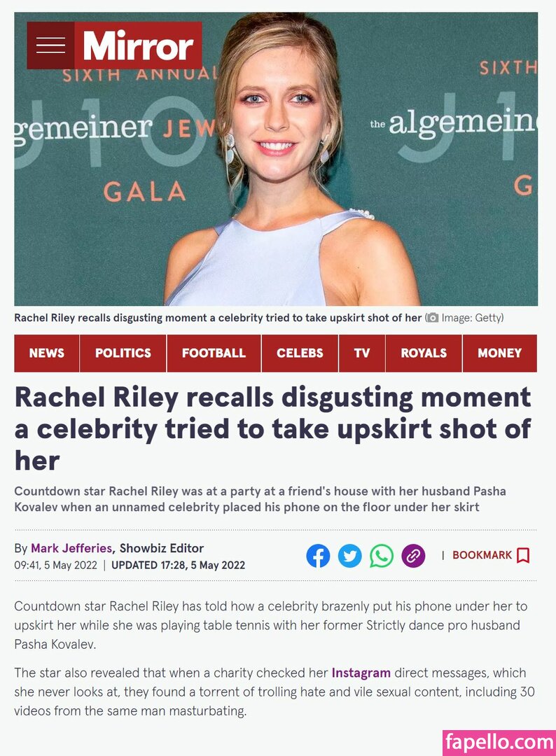This screenshot has width=556, height=756.
Task: Click the Rachel Riley header photo
Action: click(x=276, y=159)
